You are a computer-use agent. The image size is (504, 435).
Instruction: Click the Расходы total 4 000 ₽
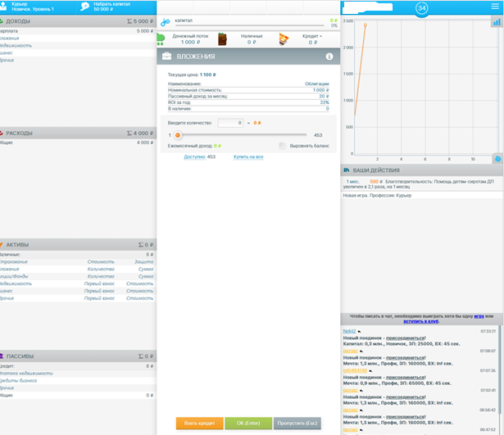140,133
